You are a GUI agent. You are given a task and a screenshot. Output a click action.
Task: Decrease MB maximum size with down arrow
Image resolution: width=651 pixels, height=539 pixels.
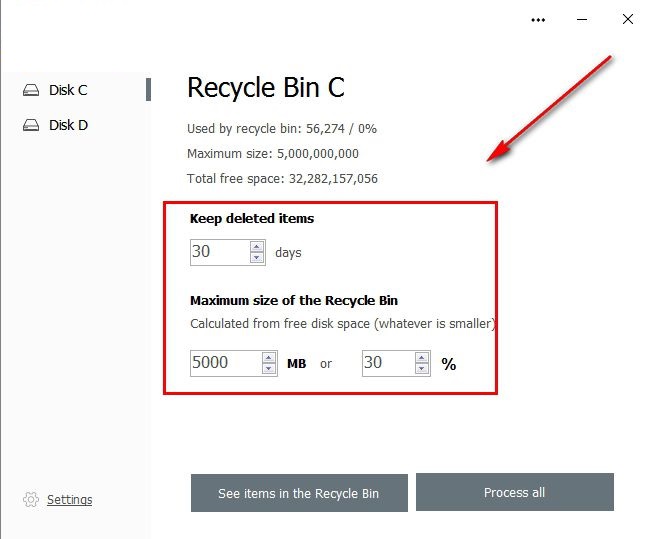pos(269,369)
